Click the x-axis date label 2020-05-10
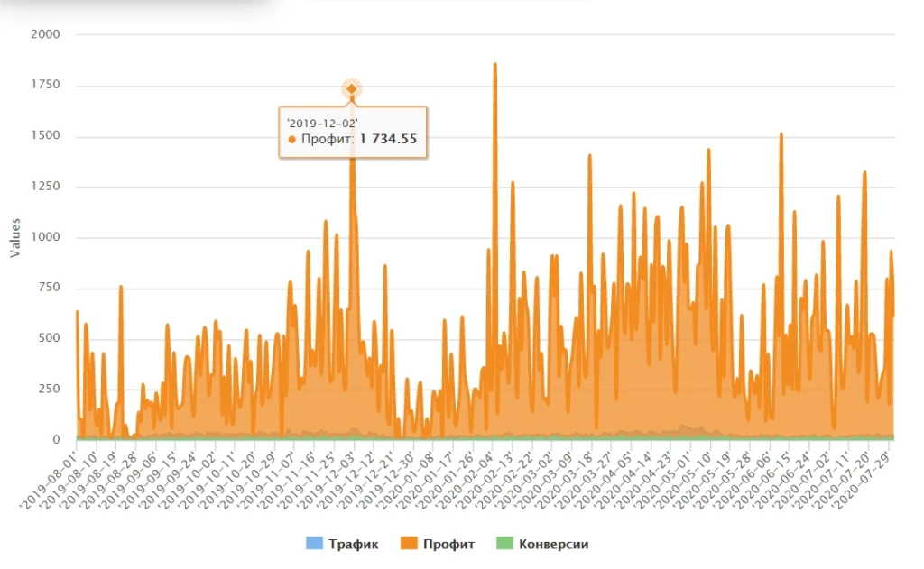Image resolution: width=924 pixels, height=569 pixels. (x=682, y=480)
